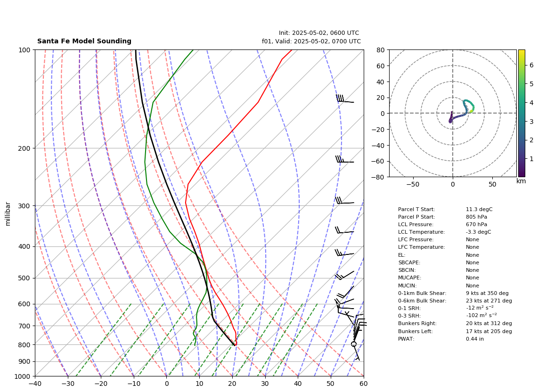Image resolution: width=538 pixels, height=392 pixels.
Task: Click the "LFC Pressure:" label
Action: tap(416, 240)
